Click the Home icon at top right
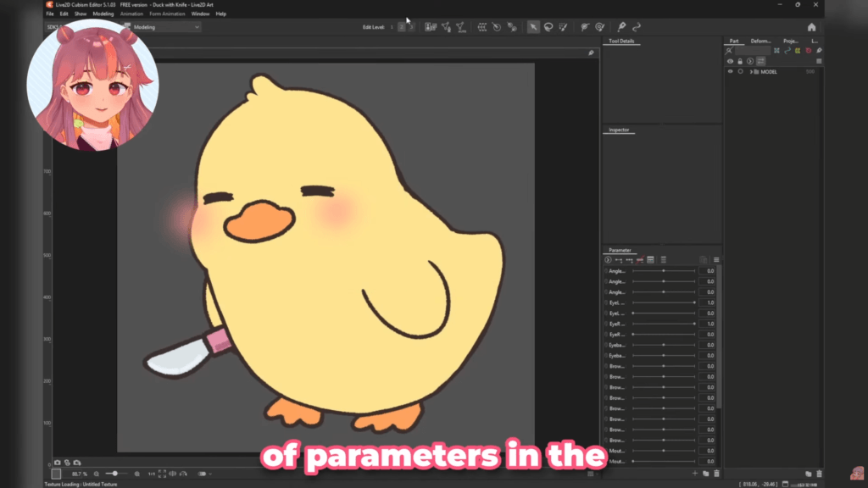Image resolution: width=868 pixels, height=488 pixels. (x=811, y=27)
